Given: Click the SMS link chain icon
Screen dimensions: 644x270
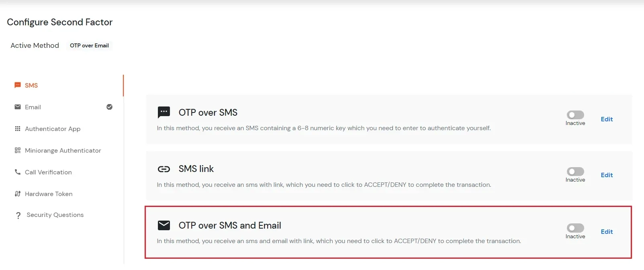Looking at the screenshot, I should point(164,169).
